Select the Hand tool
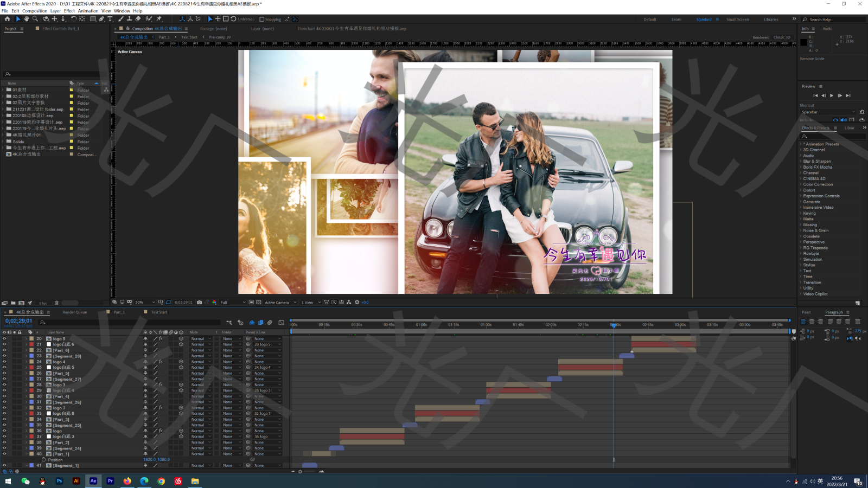This screenshot has height=488, width=868. coord(26,19)
